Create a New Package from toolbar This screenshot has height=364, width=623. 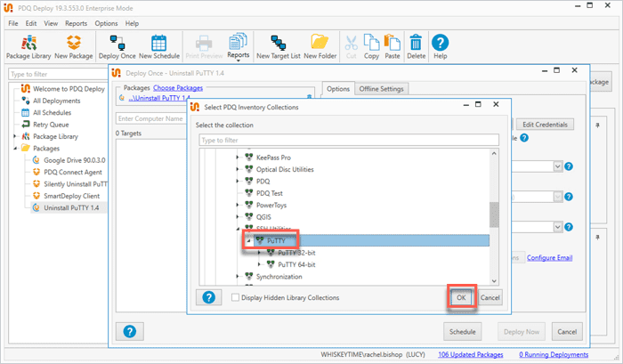[x=74, y=47]
